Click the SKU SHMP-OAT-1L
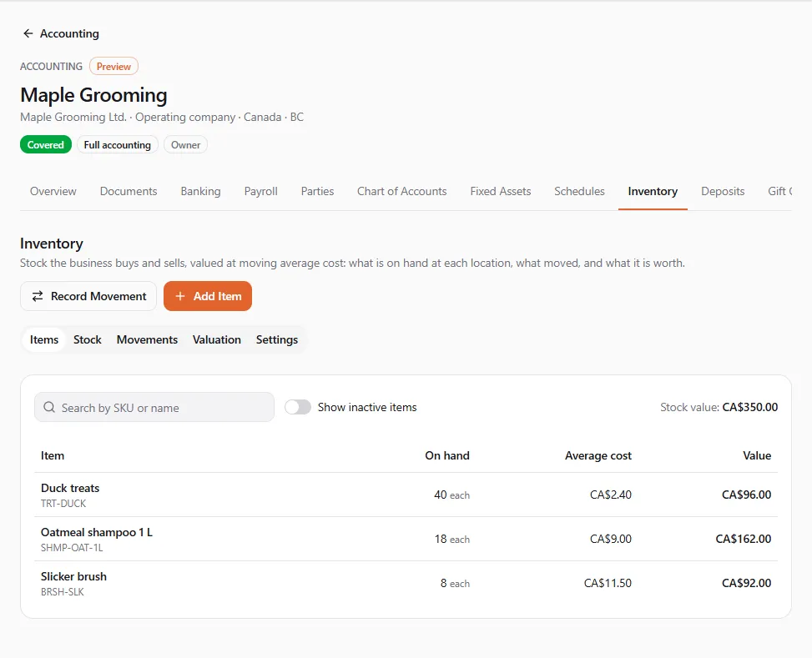Image resolution: width=812 pixels, height=658 pixels. 72,548
